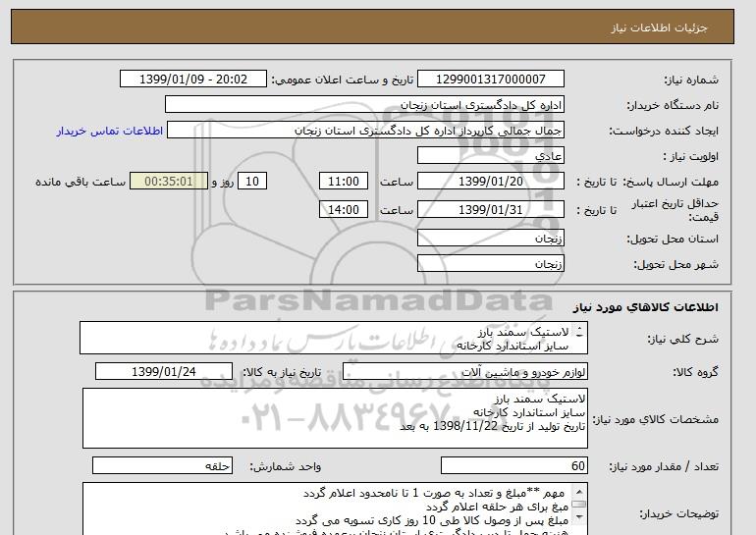756x535 pixels.
Task: Select the quantity field showing 60
Action: pos(513,466)
